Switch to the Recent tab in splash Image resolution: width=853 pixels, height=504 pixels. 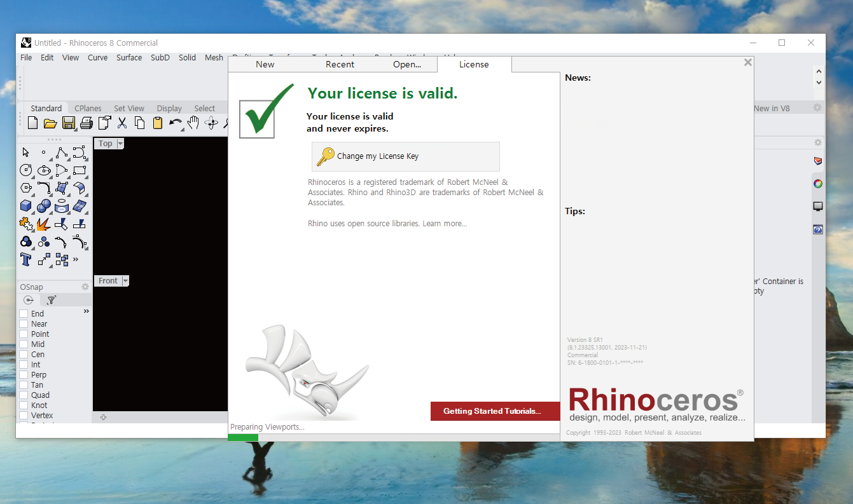340,64
